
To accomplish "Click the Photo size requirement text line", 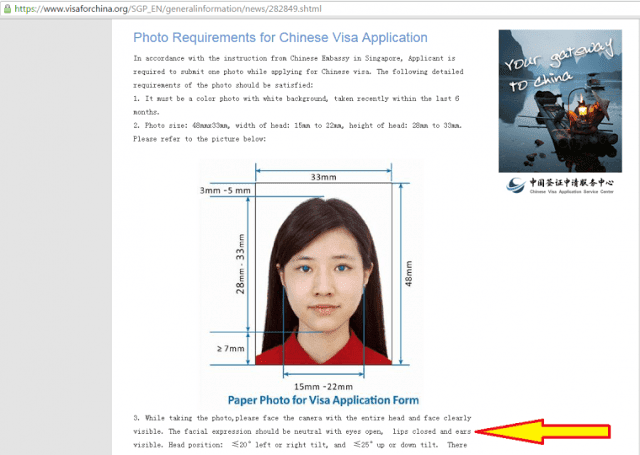I will pos(298,125).
